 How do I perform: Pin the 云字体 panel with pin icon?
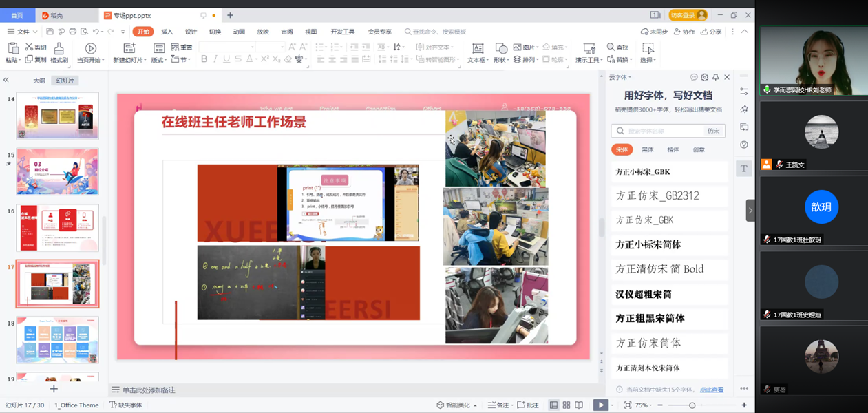coord(715,77)
